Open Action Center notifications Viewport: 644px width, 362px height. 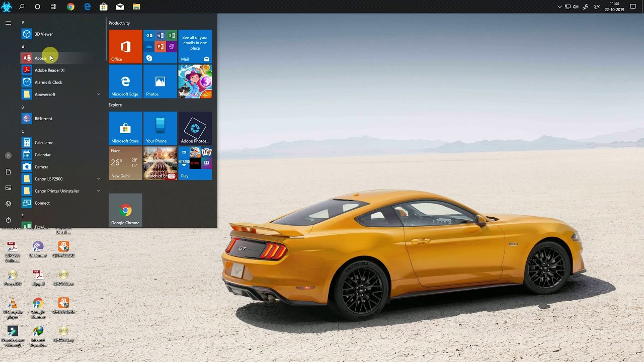[x=633, y=7]
